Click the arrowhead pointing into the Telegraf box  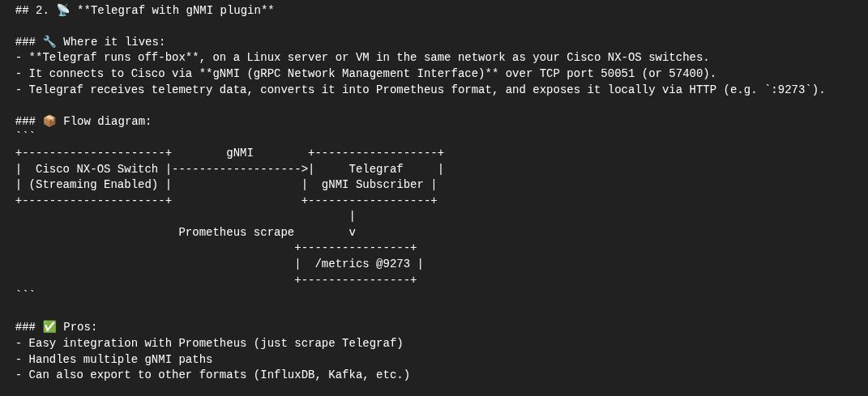304,169
